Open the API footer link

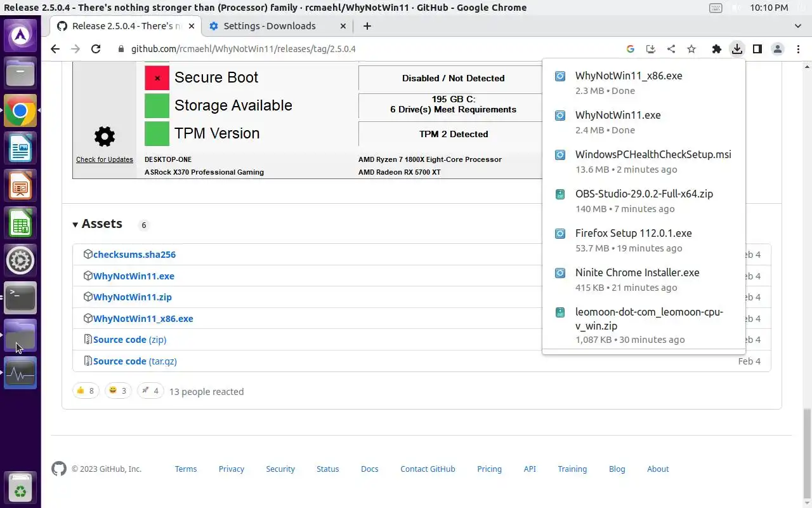[530, 469]
